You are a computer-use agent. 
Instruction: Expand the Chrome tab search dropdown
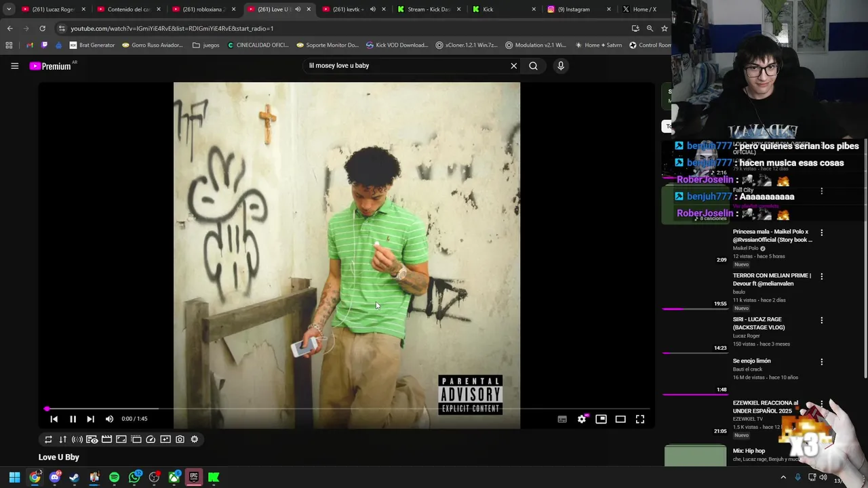pos(8,9)
